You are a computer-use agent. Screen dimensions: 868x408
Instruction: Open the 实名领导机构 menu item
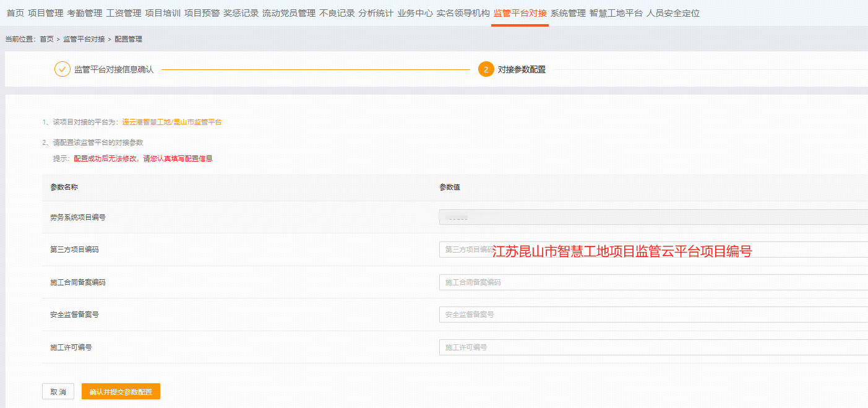pyautogui.click(x=463, y=13)
